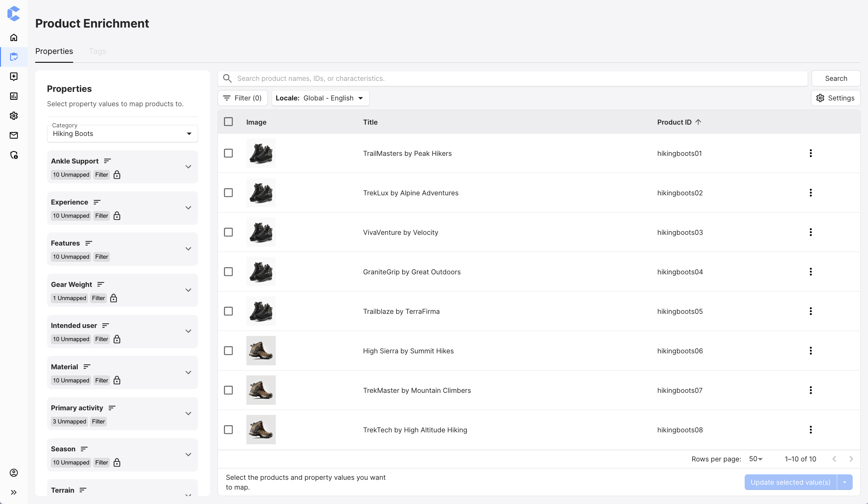Open the Rows per page dropdown
The height and width of the screenshot is (504, 868).
pos(755,458)
